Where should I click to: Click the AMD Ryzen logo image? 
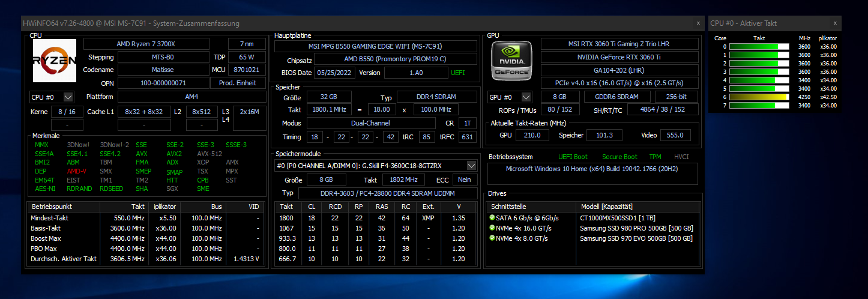click(x=54, y=61)
